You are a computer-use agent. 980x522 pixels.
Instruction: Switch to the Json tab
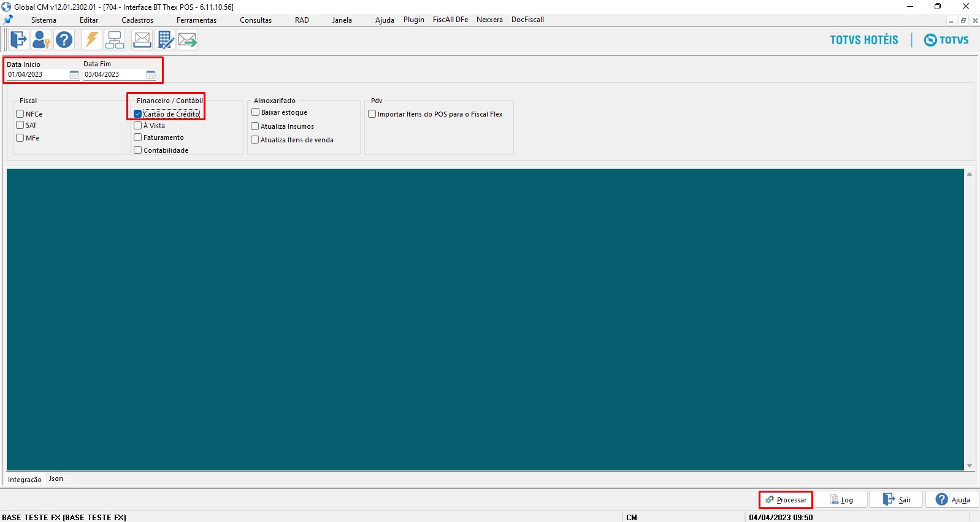(x=56, y=479)
